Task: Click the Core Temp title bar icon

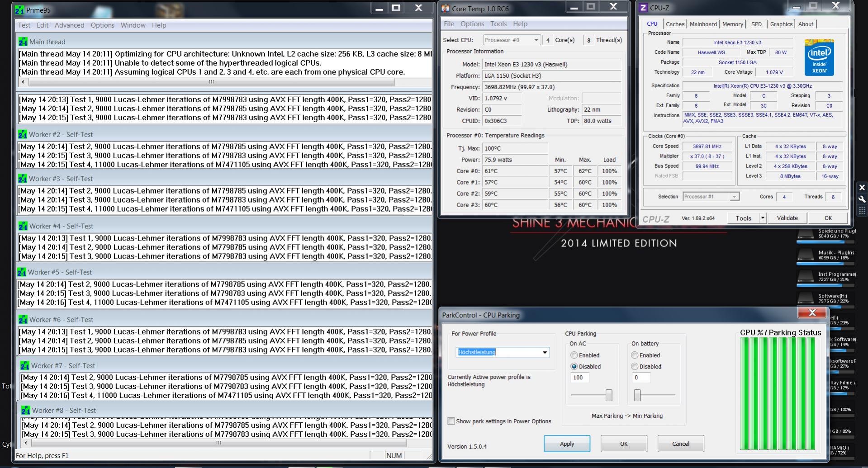Action: click(446, 9)
